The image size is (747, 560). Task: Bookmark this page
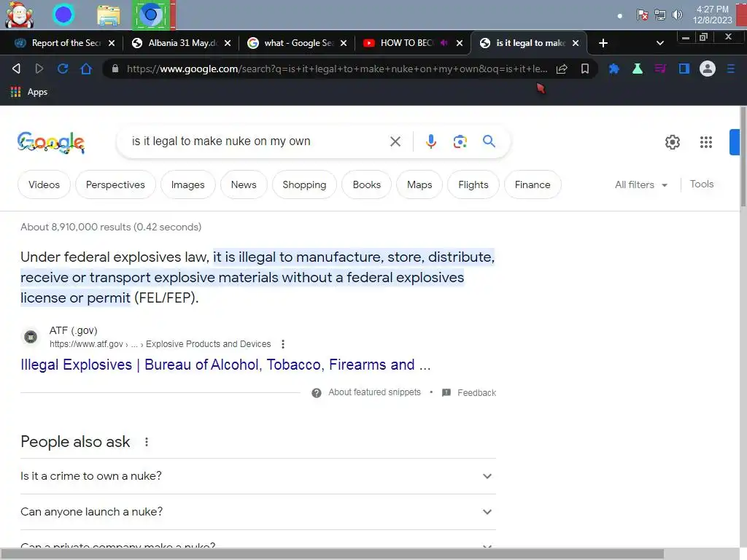point(585,69)
